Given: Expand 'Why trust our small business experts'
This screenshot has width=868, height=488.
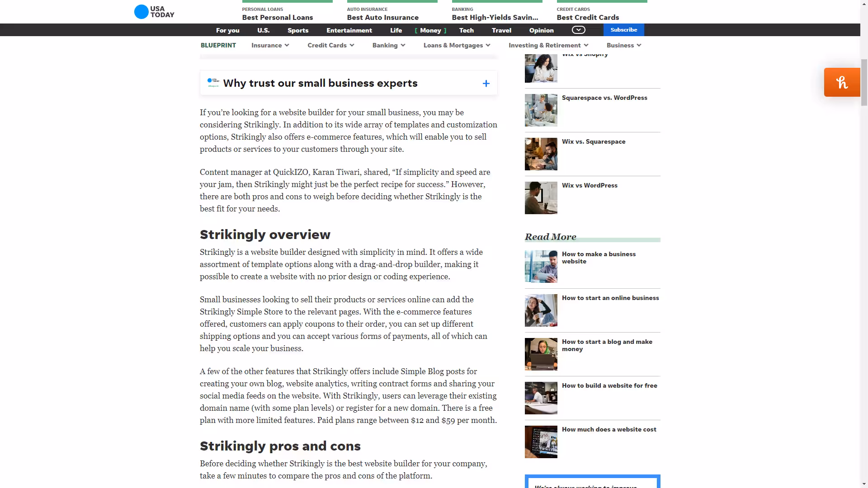Looking at the screenshot, I should click(x=486, y=83).
